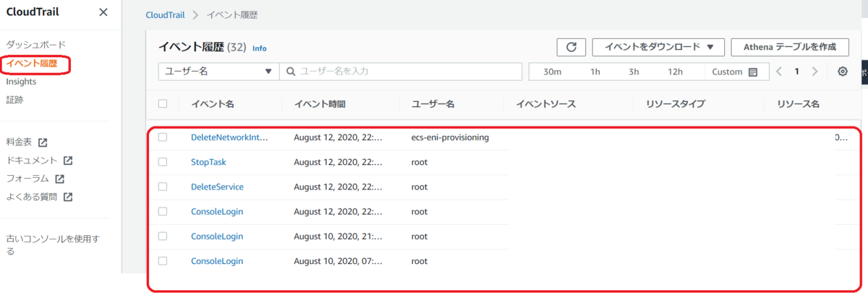Click external-link icon next to よくある質問
Screen dimensions: 868x298
click(68, 197)
